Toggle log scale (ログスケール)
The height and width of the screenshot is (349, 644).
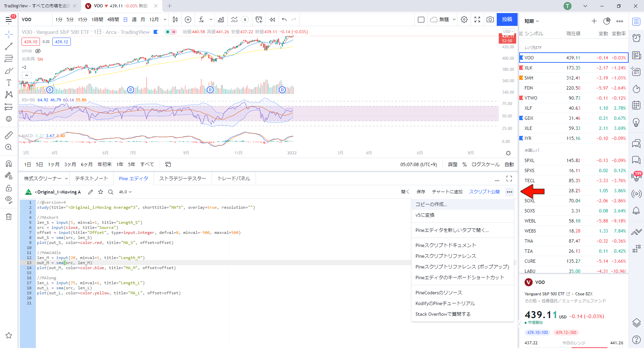pos(485,164)
